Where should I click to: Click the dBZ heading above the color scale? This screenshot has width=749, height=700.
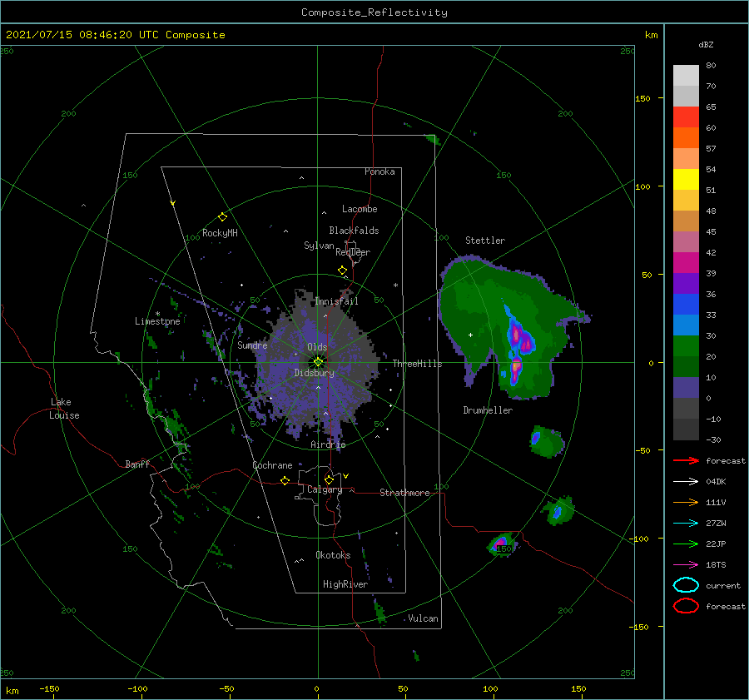tap(706, 44)
